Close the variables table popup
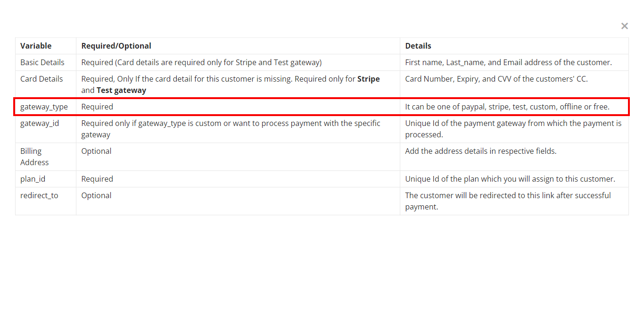This screenshot has height=310, width=644. tap(624, 26)
